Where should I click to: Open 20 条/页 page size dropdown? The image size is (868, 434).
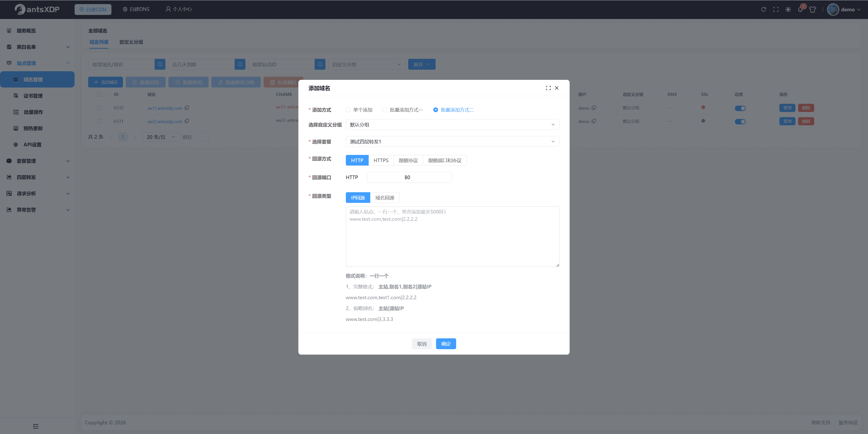point(161,137)
